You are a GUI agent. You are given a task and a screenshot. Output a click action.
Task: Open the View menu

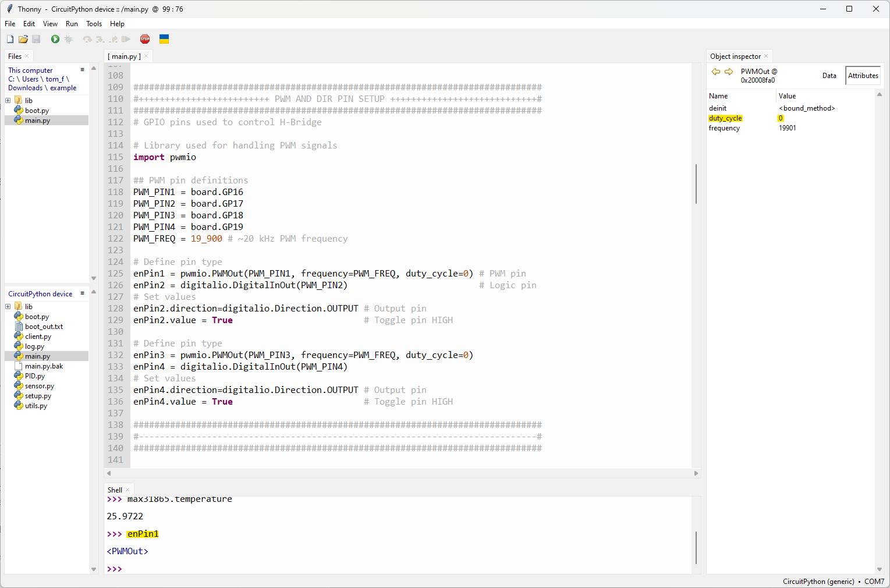(x=51, y=24)
